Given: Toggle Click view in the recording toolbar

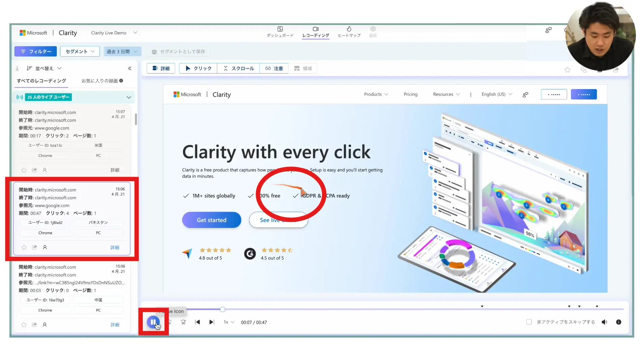Looking at the screenshot, I should [198, 68].
